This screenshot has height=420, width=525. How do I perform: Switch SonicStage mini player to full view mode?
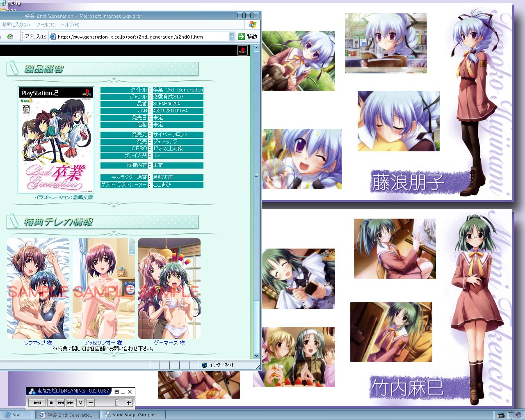pyautogui.click(x=116, y=392)
